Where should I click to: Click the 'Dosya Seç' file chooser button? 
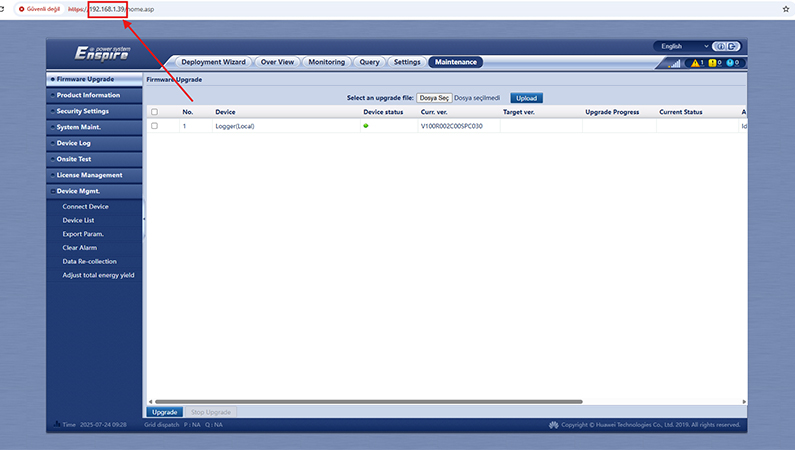[x=434, y=98]
